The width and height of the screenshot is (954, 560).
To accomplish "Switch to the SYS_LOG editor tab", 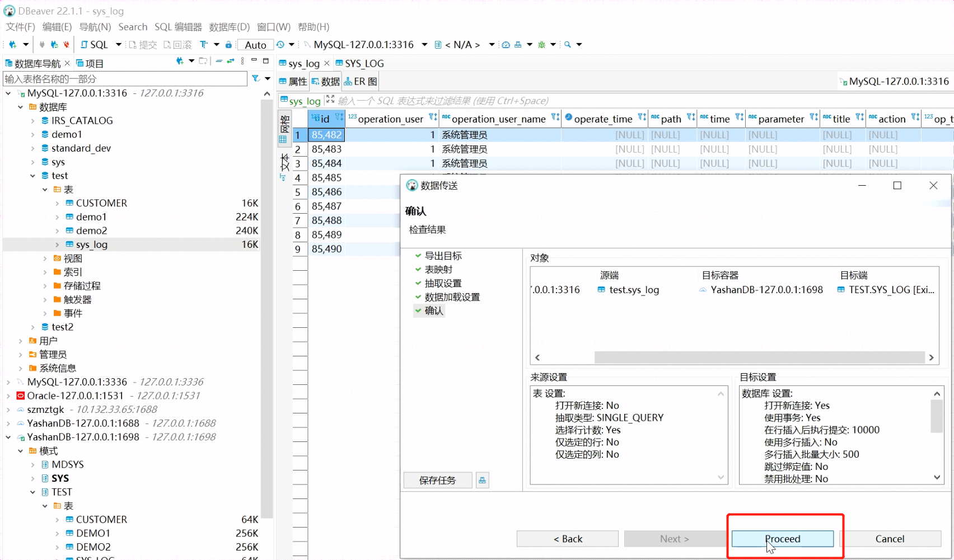I will pyautogui.click(x=359, y=63).
